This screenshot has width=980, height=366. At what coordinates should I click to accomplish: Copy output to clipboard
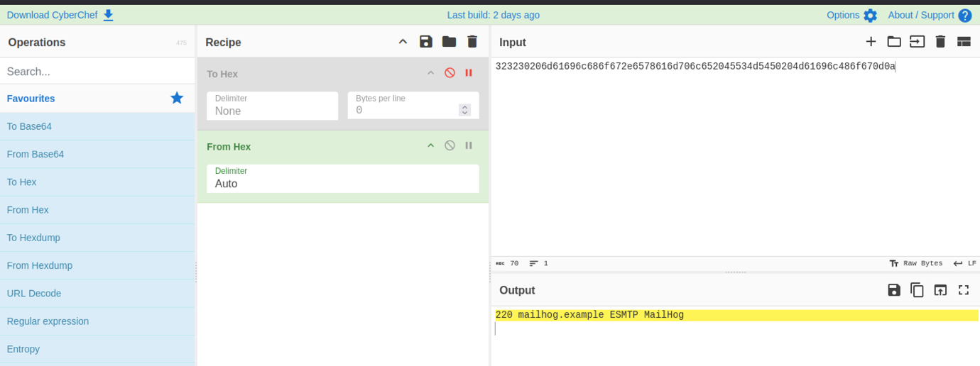(917, 290)
